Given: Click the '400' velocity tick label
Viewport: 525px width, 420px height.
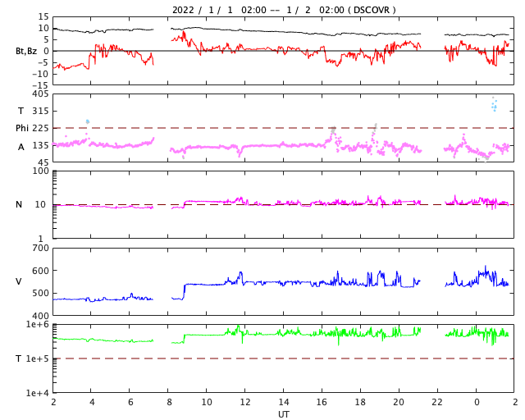Looking at the screenshot, I should pyautogui.click(x=40, y=316).
